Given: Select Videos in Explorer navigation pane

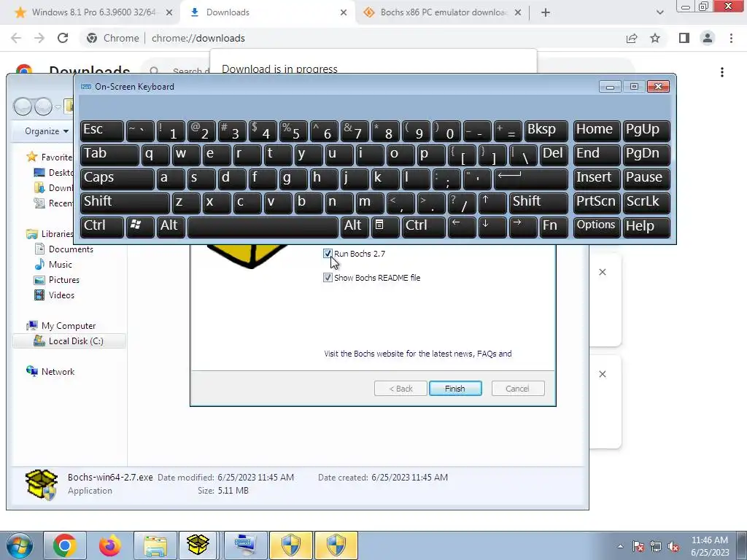Looking at the screenshot, I should point(54,295).
